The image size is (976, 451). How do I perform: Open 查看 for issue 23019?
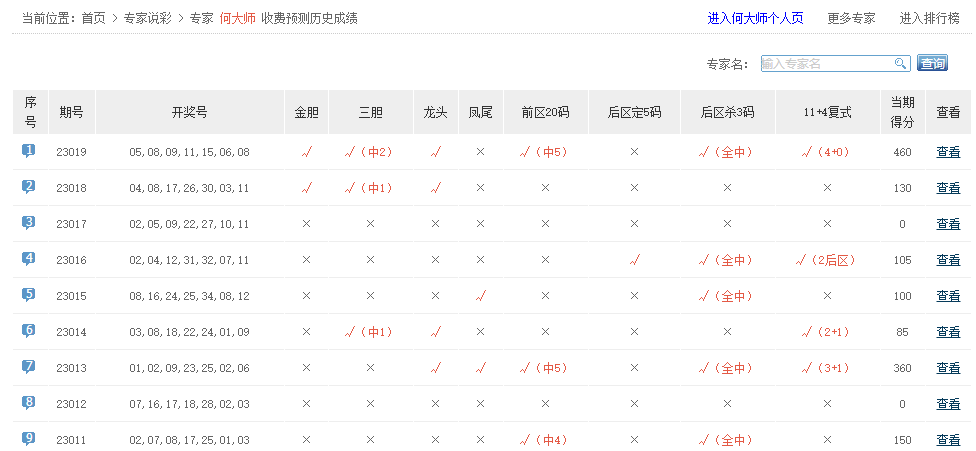point(948,152)
